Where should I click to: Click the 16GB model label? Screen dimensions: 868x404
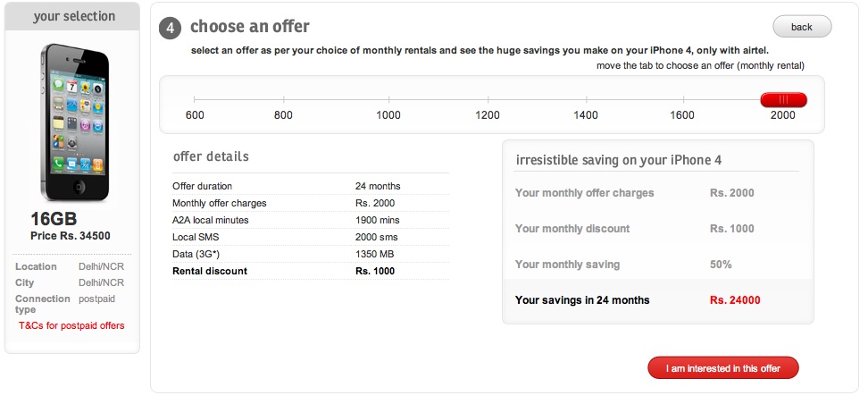coord(54,220)
